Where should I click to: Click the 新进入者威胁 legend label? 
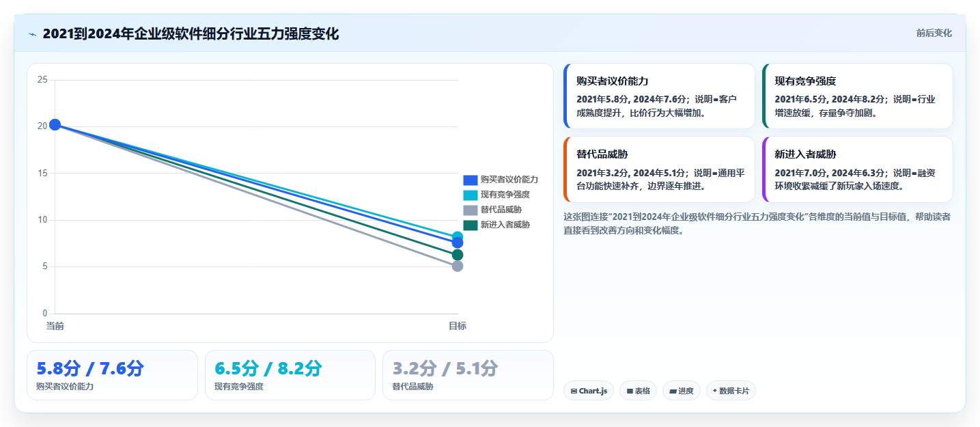click(x=505, y=225)
